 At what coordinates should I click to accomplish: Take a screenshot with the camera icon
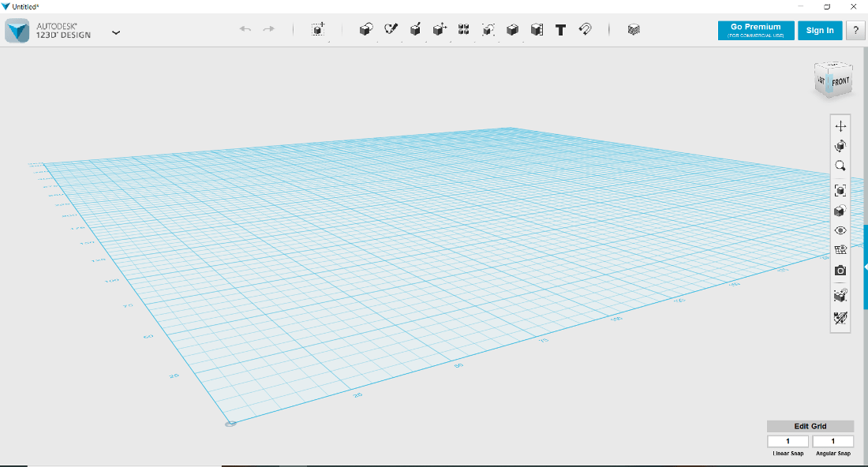tap(840, 271)
